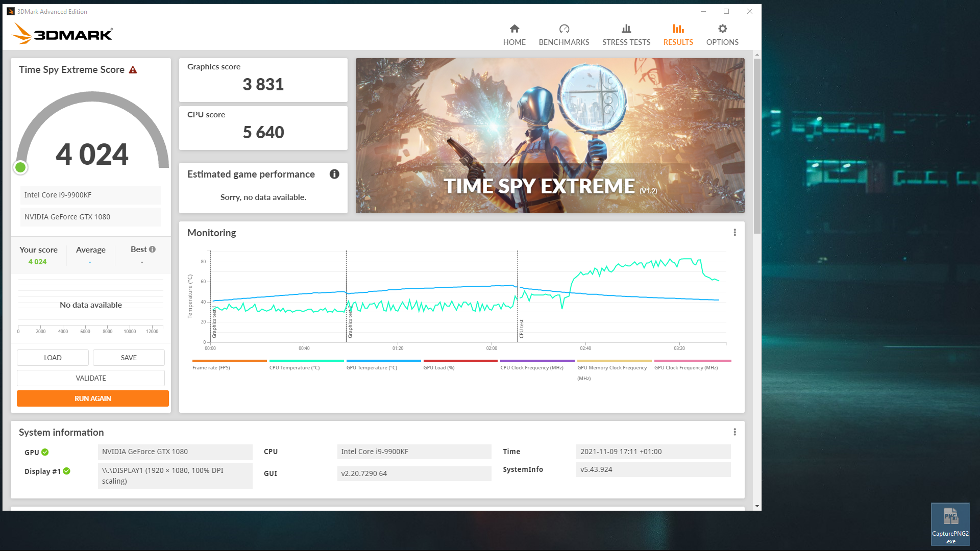Maximize the 3DMark window

coord(726,11)
